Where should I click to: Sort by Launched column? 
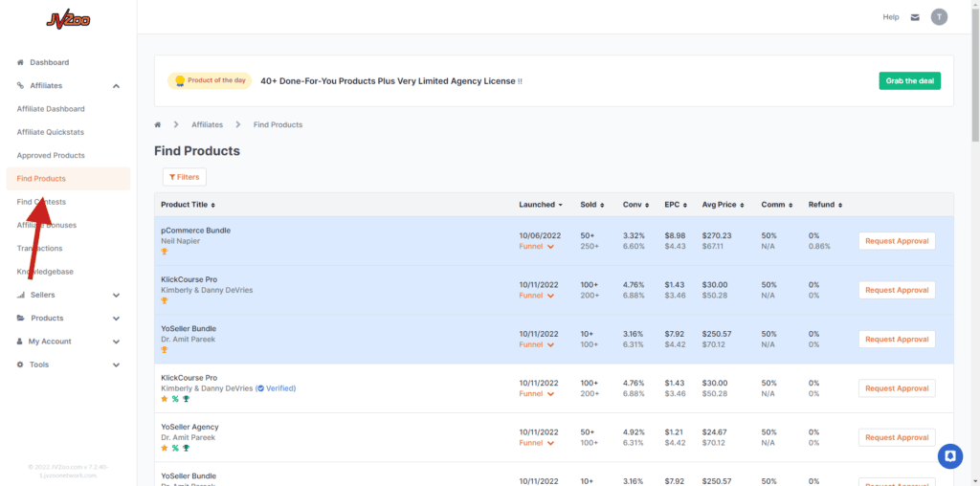[x=541, y=205]
